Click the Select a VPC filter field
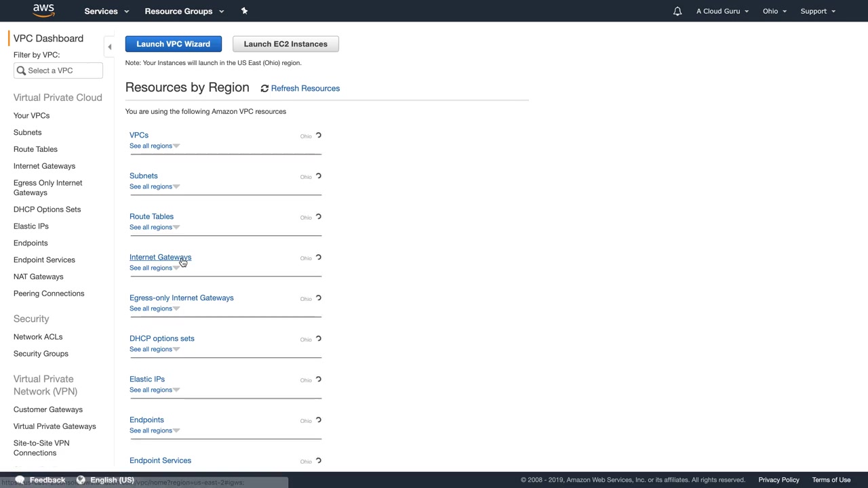This screenshot has width=868, height=488. [62, 70]
